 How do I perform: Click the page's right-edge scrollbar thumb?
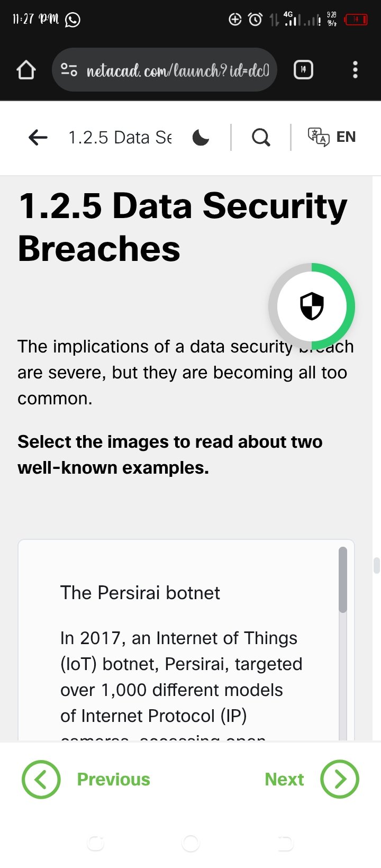pyautogui.click(x=376, y=565)
